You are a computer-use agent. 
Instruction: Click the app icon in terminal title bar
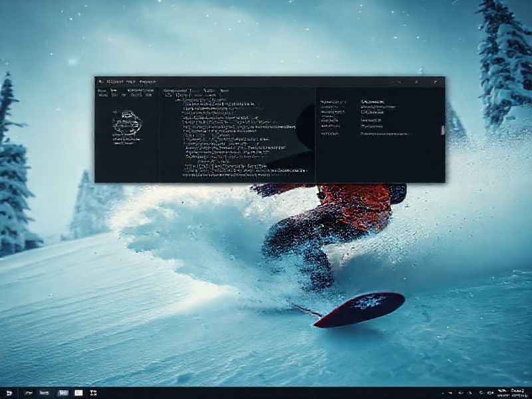click(x=100, y=82)
